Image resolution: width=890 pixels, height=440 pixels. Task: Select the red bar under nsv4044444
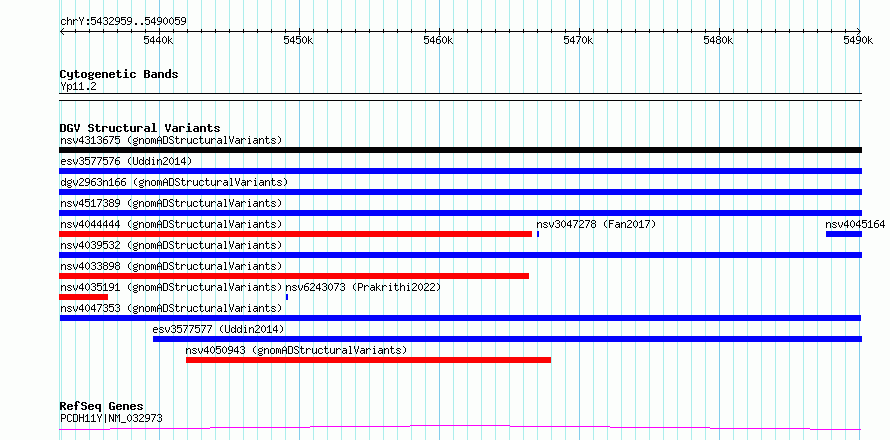[x=296, y=234]
